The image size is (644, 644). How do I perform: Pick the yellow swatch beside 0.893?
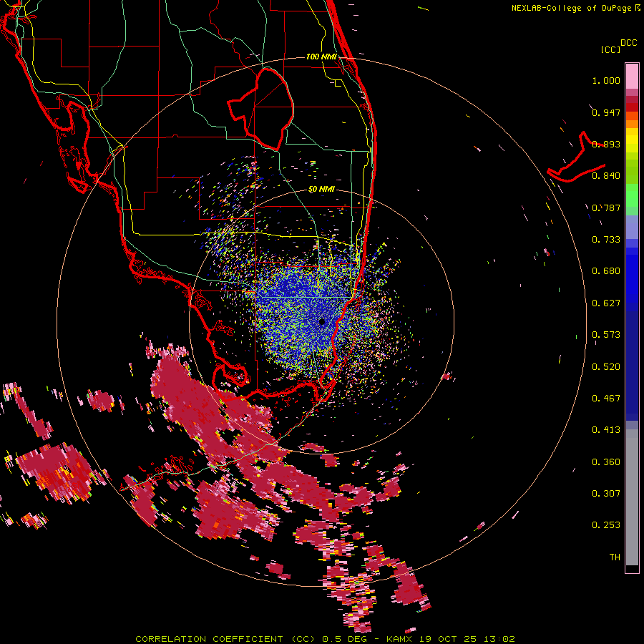coord(632,144)
